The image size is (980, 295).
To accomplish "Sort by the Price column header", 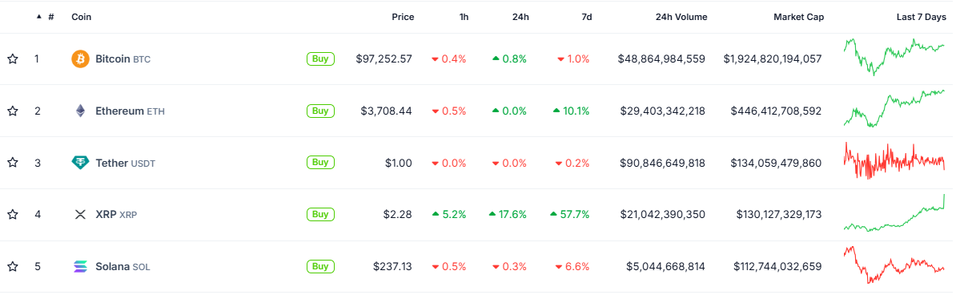I will 403,17.
